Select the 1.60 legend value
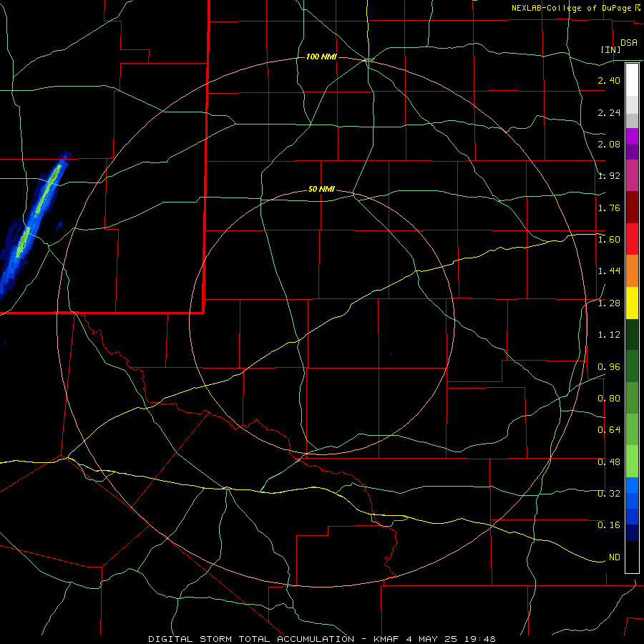Image resolution: width=644 pixels, height=644 pixels. [609, 240]
